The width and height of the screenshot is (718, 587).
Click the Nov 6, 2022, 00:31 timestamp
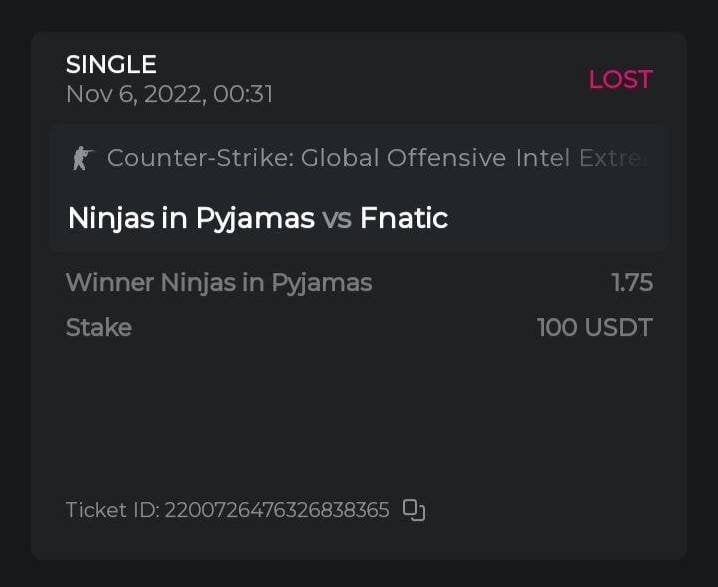pos(169,95)
